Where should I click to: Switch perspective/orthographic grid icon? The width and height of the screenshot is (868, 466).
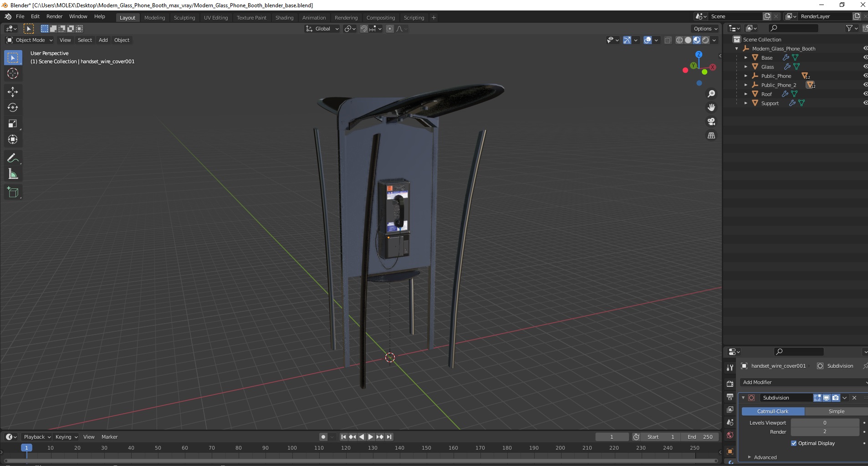tap(711, 136)
